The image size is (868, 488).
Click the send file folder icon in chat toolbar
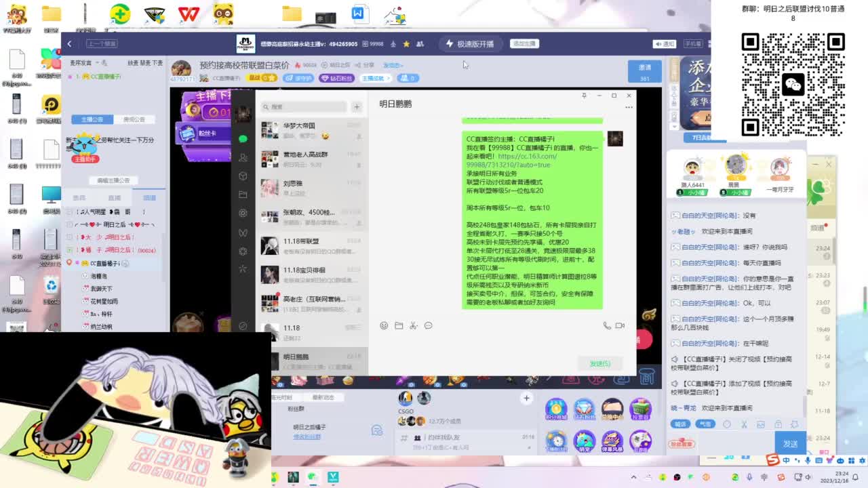pyautogui.click(x=399, y=326)
